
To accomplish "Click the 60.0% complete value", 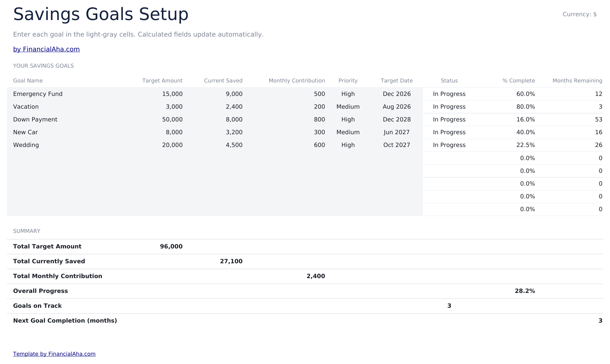I will click(525, 94).
